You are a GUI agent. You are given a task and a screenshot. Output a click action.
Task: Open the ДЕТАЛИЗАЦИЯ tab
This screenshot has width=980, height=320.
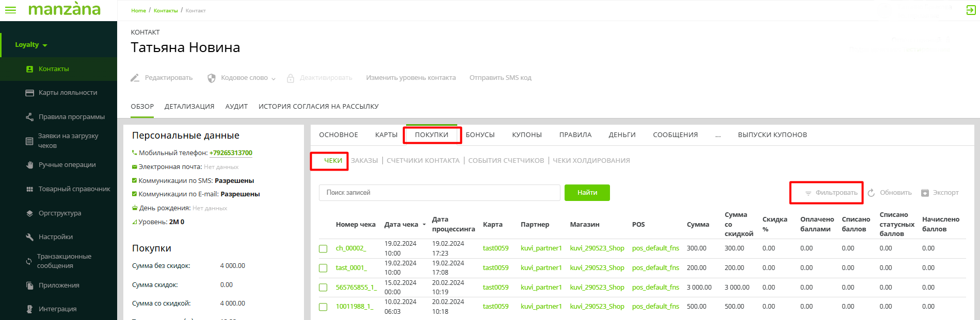(189, 107)
